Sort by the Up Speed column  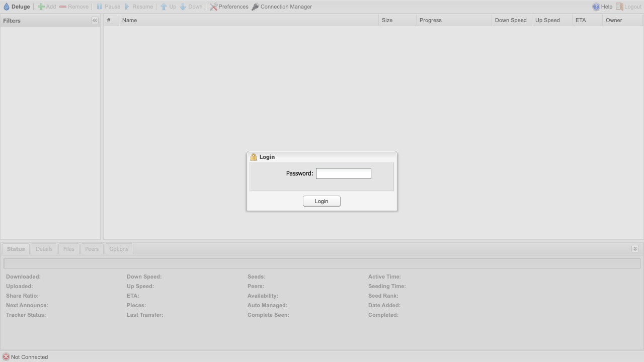[x=552, y=20]
